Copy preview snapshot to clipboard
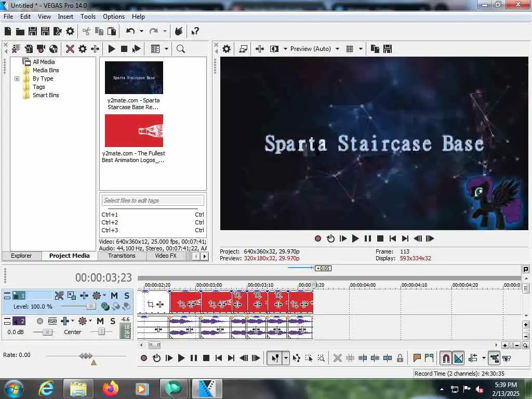The height and width of the screenshot is (399, 532). click(x=375, y=49)
